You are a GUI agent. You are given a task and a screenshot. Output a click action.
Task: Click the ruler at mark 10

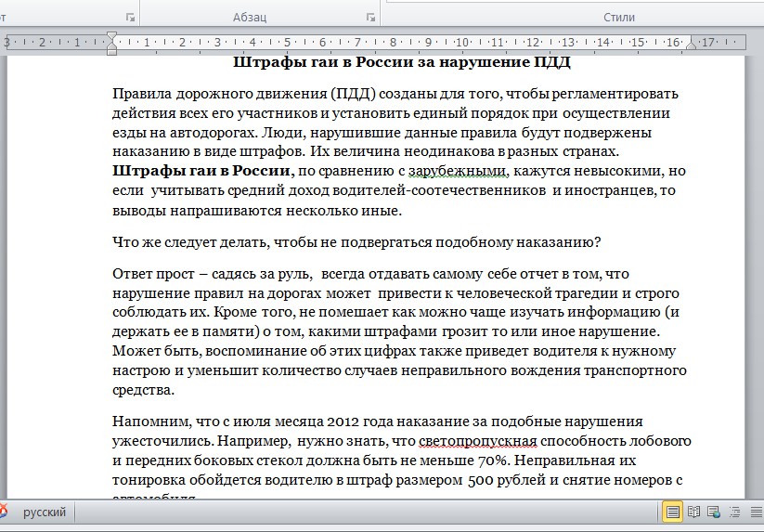(462, 43)
